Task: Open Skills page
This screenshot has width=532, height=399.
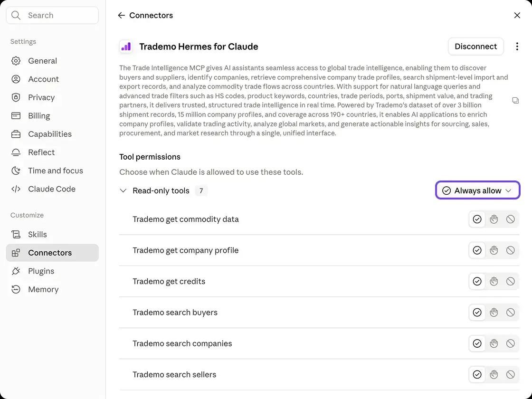Action: (x=52, y=235)
